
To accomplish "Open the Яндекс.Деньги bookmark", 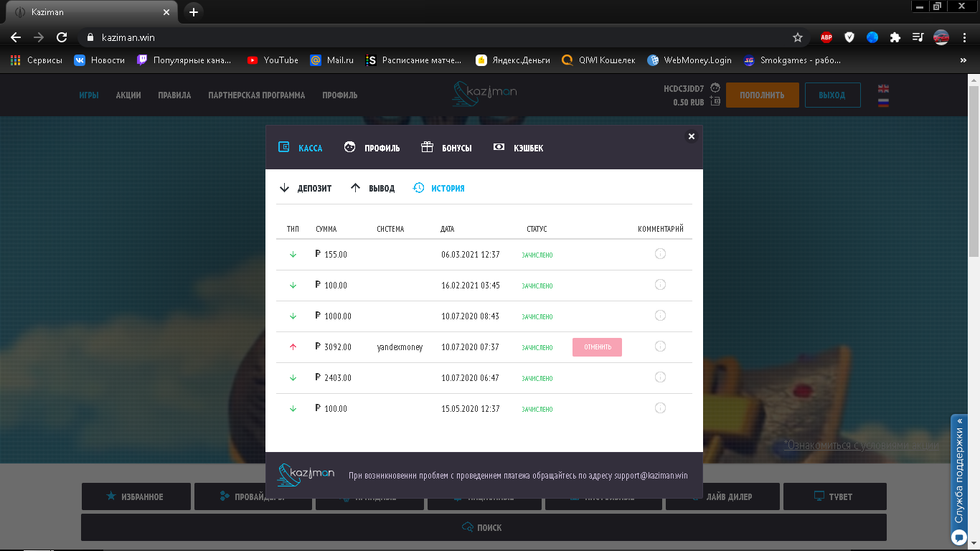I will coord(514,60).
